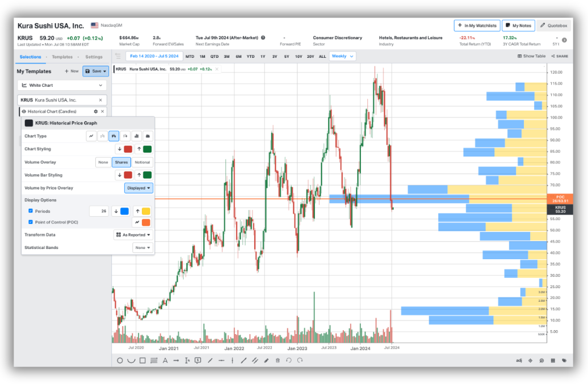The height and width of the screenshot is (384, 588).
Task: Select the pencil freehand tool
Action: [266, 360]
